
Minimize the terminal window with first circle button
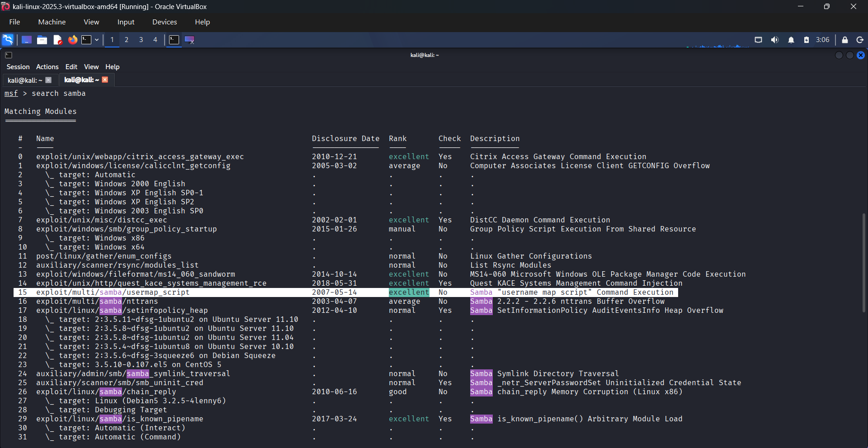[x=839, y=55]
